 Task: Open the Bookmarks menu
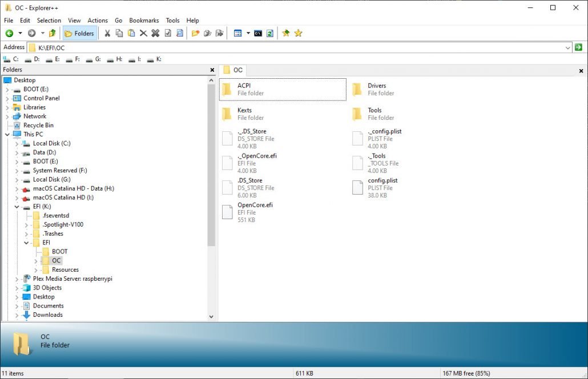tap(144, 21)
